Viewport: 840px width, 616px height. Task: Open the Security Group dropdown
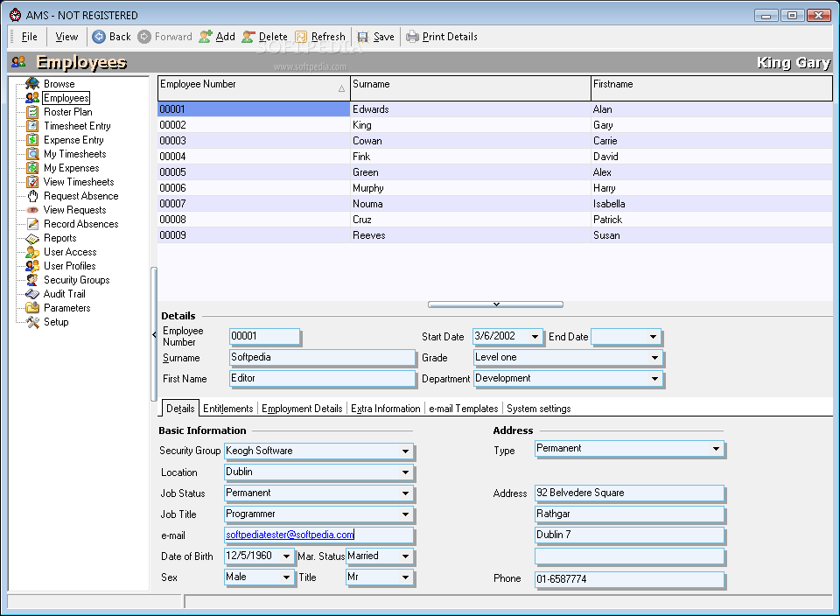click(x=405, y=451)
